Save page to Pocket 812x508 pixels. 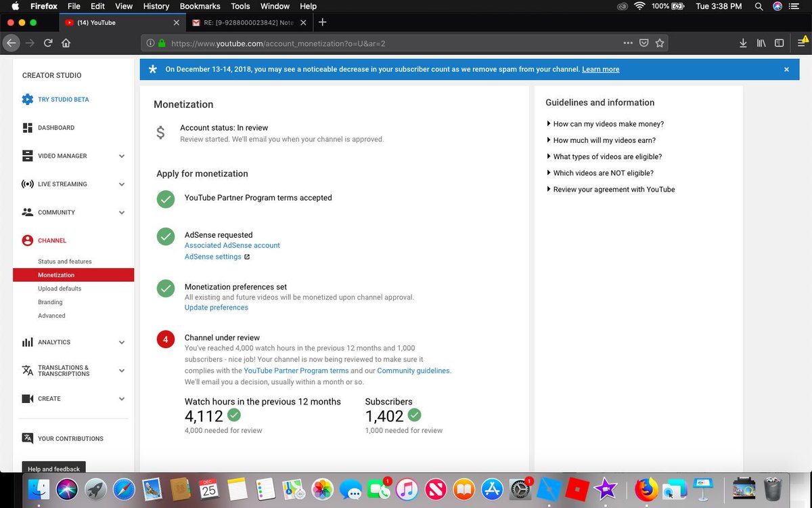click(644, 43)
